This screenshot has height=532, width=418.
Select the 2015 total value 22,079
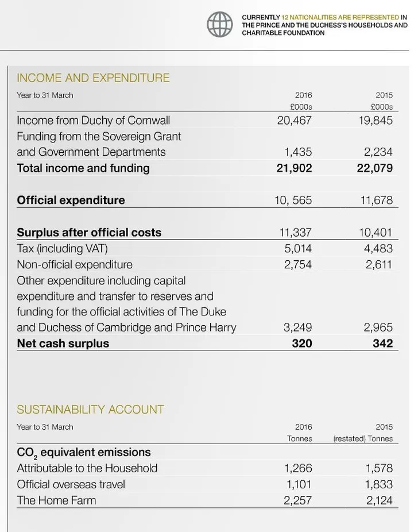[x=374, y=168]
